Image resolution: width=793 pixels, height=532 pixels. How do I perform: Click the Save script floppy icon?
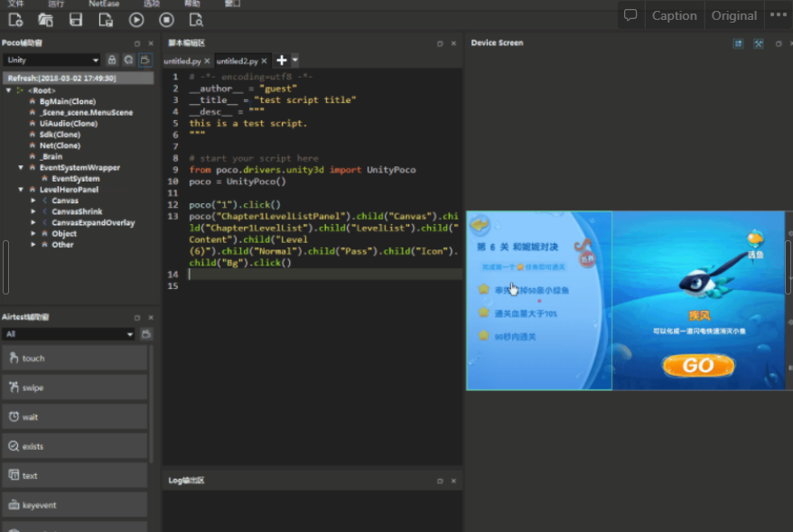click(76, 19)
